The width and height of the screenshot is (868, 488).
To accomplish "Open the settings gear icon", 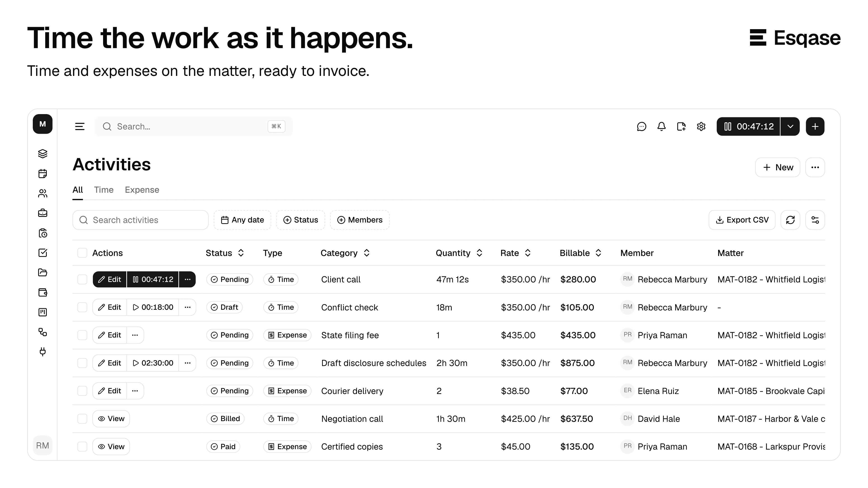I will pyautogui.click(x=701, y=127).
